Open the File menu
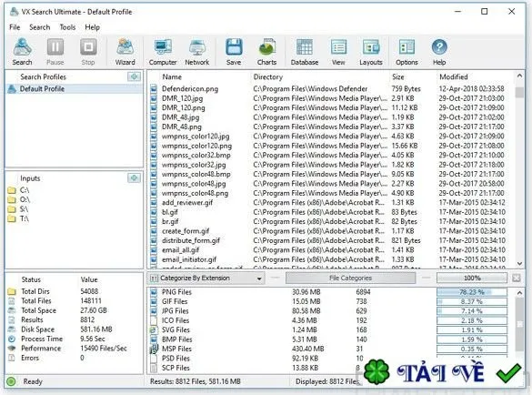532x395 pixels. click(x=15, y=27)
